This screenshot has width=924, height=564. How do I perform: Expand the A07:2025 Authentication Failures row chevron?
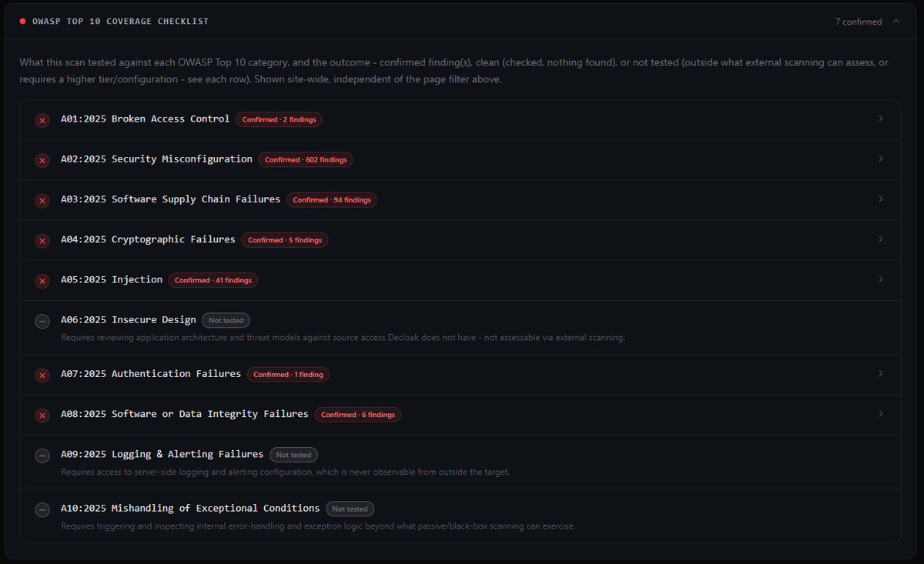pyautogui.click(x=881, y=373)
